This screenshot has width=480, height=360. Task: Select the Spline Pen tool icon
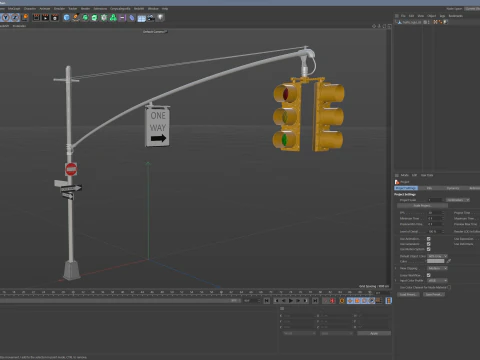coord(76,17)
